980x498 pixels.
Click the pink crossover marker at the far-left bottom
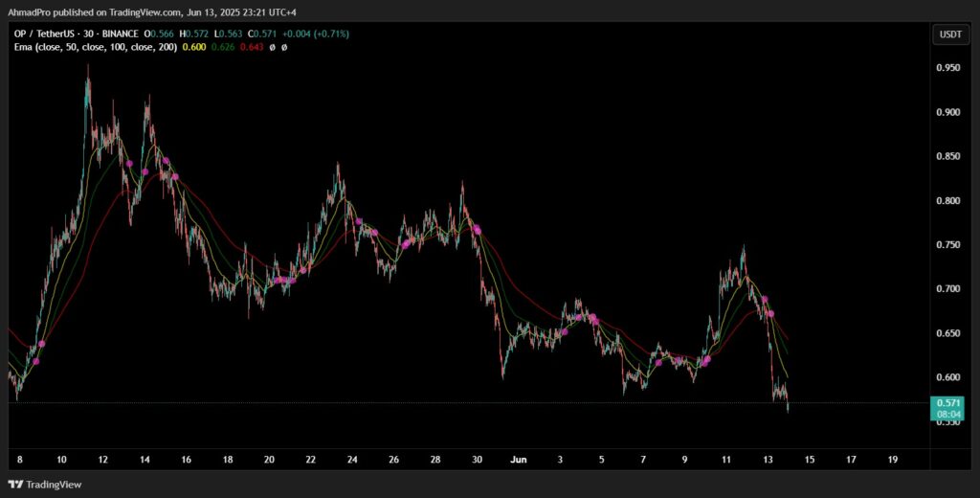point(35,361)
